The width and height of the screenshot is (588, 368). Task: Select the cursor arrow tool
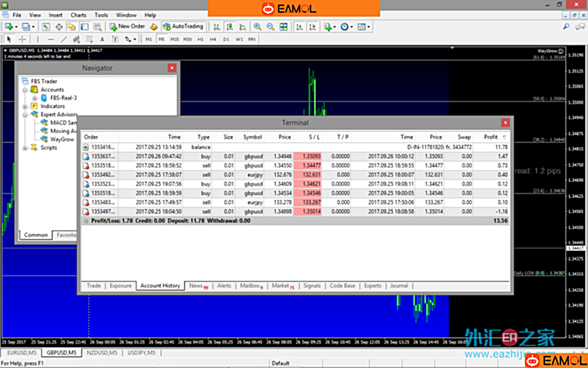(x=9, y=39)
